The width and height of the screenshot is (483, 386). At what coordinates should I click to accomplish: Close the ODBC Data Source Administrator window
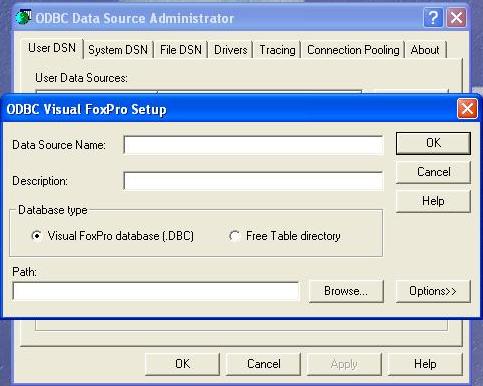point(456,17)
